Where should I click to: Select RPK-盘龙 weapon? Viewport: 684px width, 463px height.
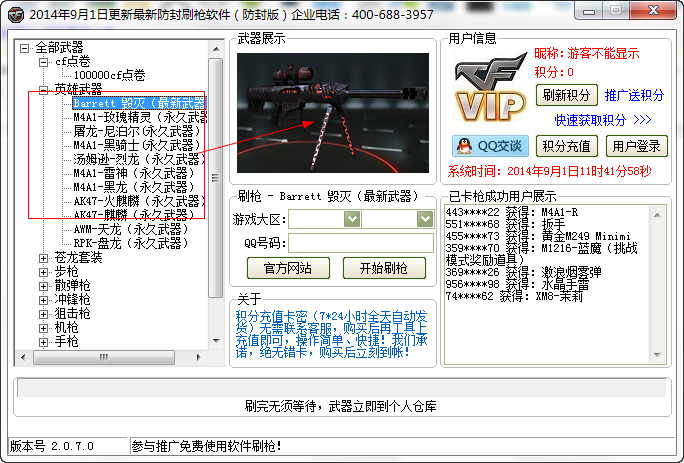(x=131, y=243)
